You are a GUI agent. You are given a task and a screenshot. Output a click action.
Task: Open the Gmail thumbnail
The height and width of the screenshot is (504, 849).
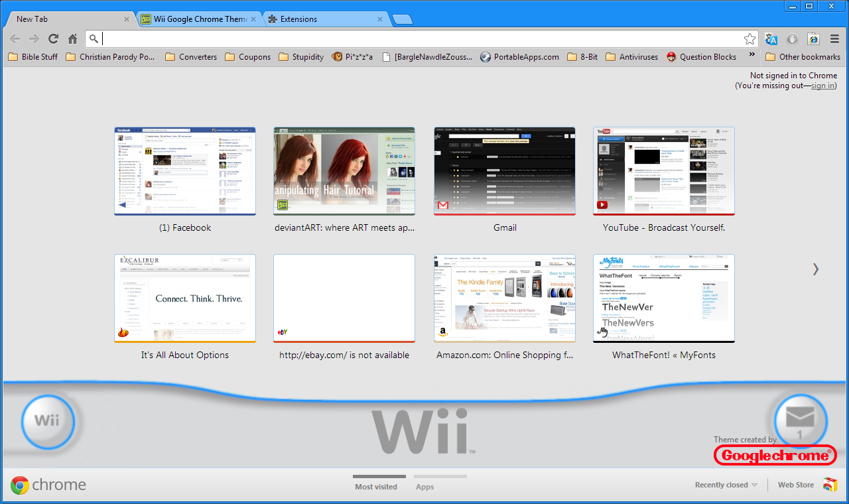tap(505, 171)
